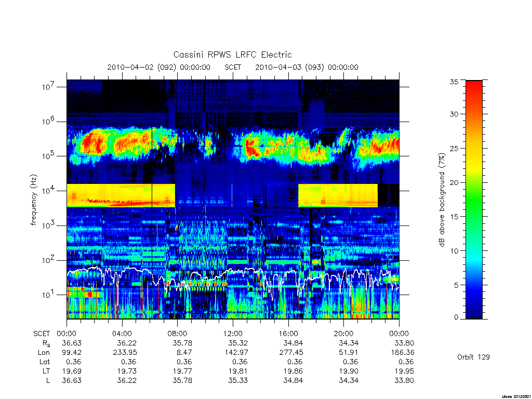Click the Lon value 186.36
This screenshot has height=399, width=532.
pos(402,353)
